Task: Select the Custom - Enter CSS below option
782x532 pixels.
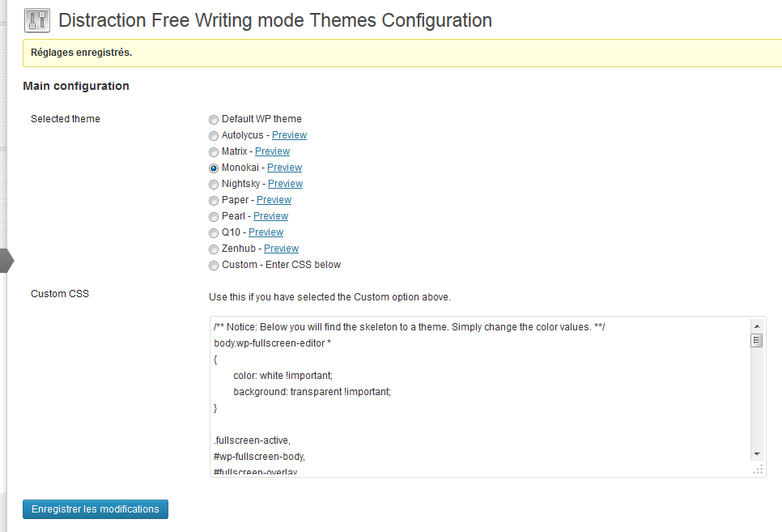Action: (214, 266)
